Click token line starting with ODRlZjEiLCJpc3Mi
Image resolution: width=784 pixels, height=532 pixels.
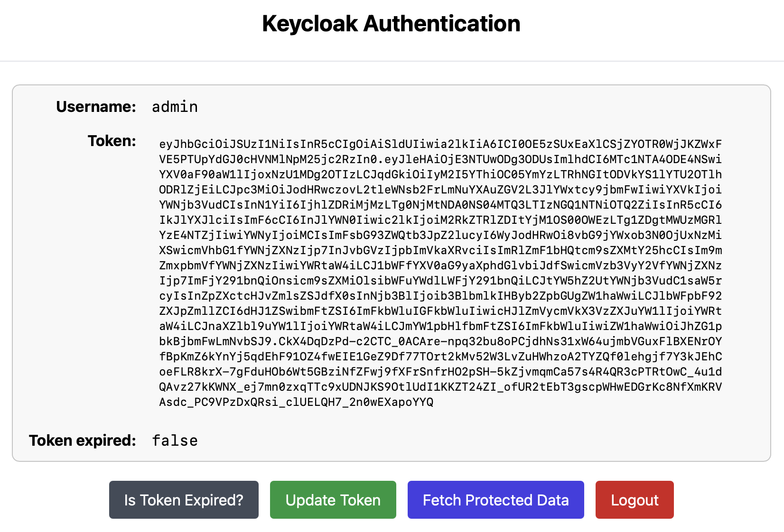(x=440, y=190)
